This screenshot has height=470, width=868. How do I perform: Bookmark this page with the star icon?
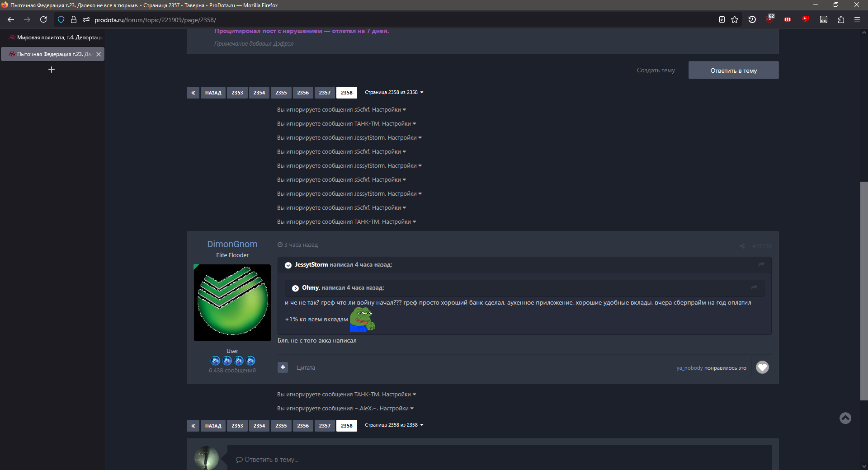(x=735, y=20)
